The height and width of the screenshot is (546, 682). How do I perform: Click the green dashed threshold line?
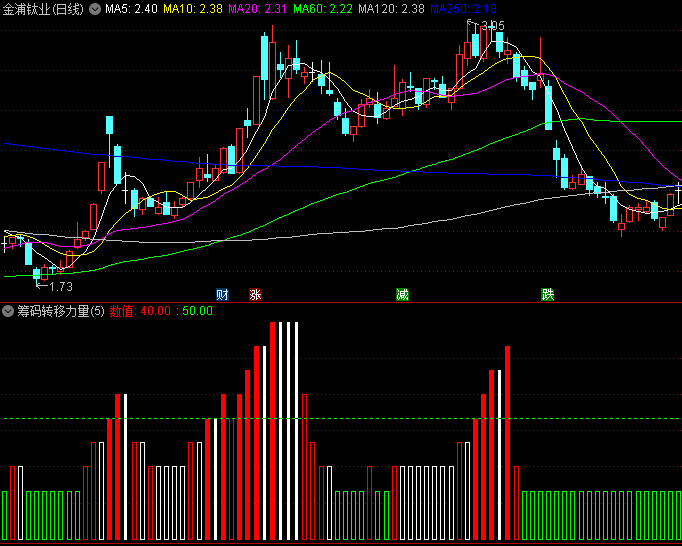341,419
